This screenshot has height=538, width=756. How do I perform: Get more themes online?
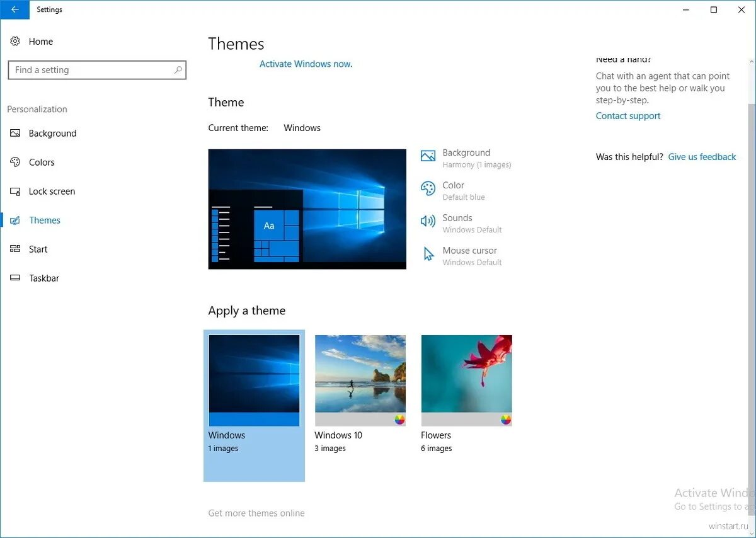point(256,513)
